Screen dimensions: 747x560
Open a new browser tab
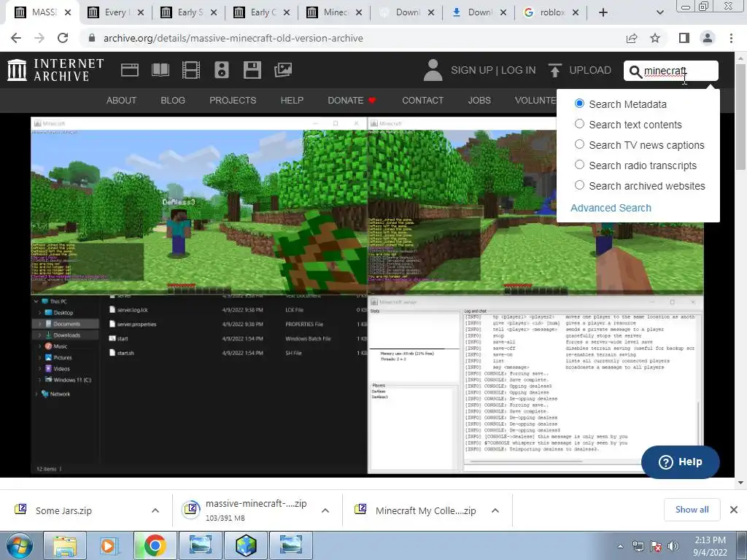603,12
